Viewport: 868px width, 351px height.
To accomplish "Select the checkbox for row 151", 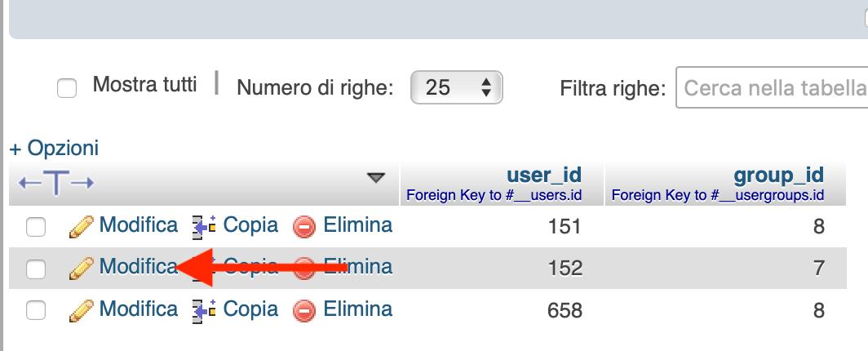I will pyautogui.click(x=36, y=227).
